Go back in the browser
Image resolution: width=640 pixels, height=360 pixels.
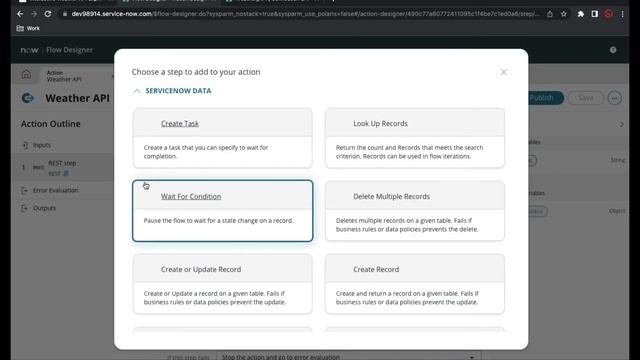pyautogui.click(x=20, y=14)
